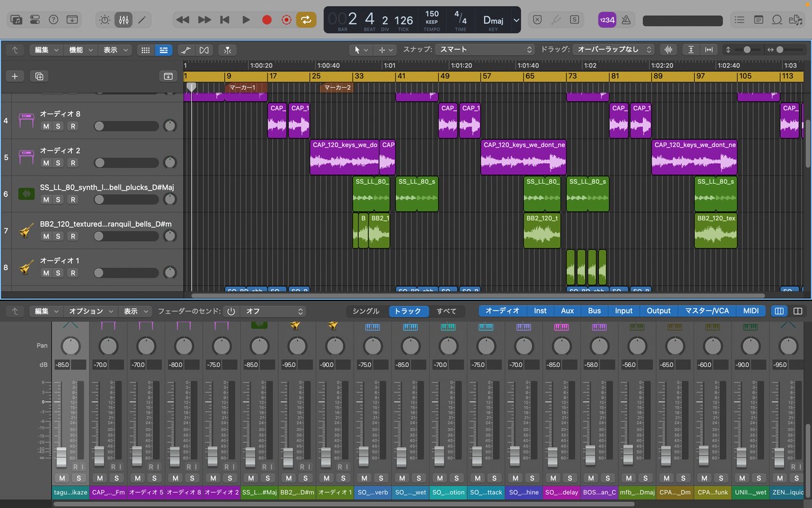Open tracks area 表示 menu
The height and width of the screenshot is (508, 812).
(x=116, y=50)
